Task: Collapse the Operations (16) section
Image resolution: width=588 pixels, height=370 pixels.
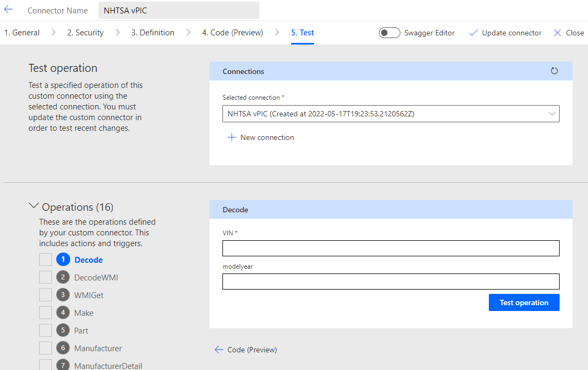Action: [33, 206]
